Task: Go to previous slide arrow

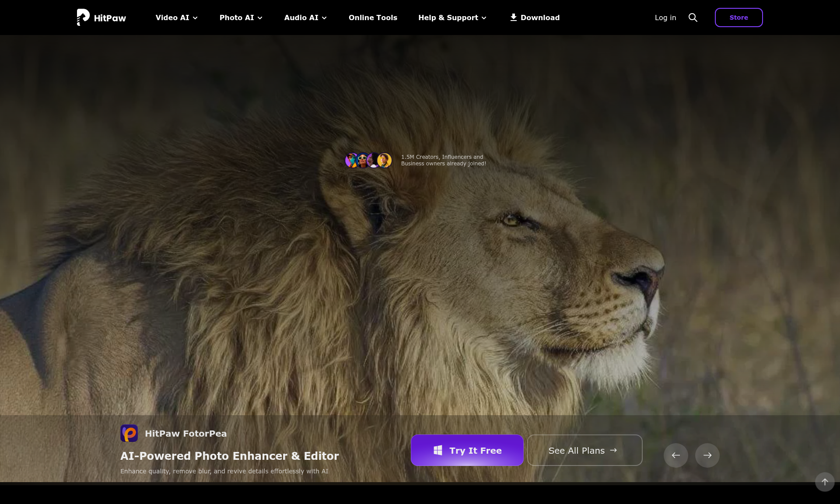Action: (675, 455)
